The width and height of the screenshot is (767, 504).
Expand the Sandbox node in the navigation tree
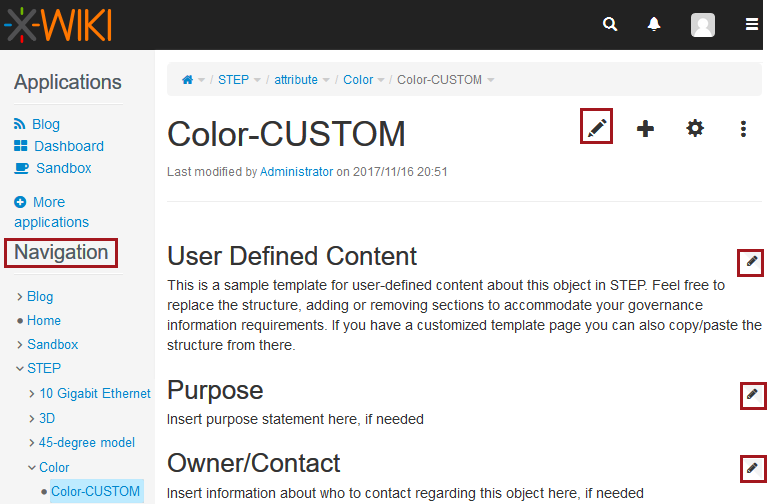point(20,345)
